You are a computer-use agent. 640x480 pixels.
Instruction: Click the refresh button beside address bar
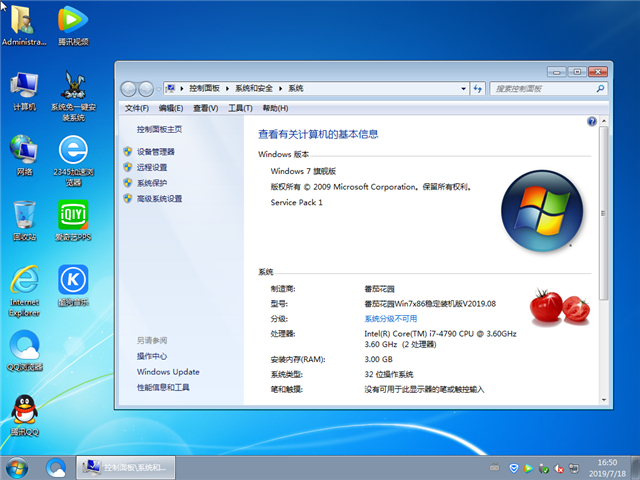(478, 89)
